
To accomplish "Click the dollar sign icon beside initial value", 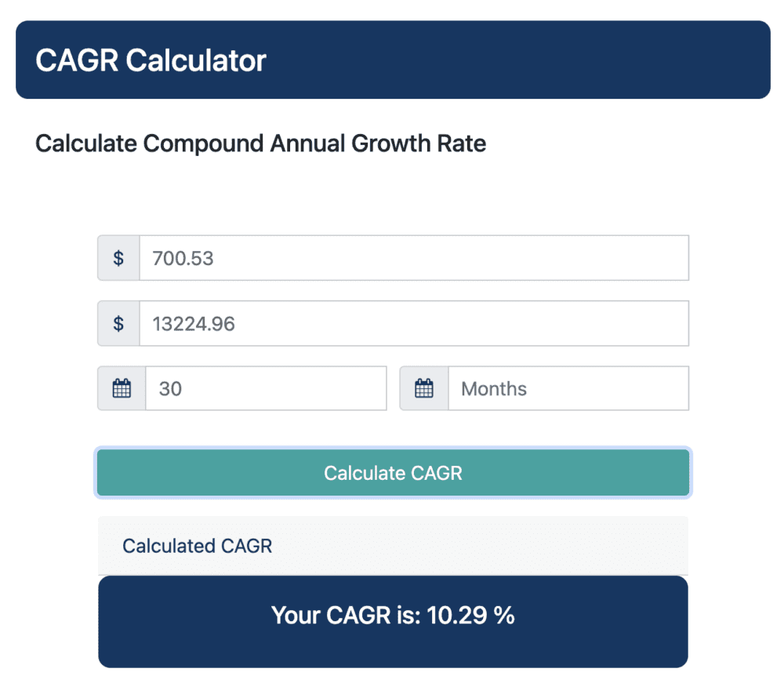I will (x=119, y=257).
